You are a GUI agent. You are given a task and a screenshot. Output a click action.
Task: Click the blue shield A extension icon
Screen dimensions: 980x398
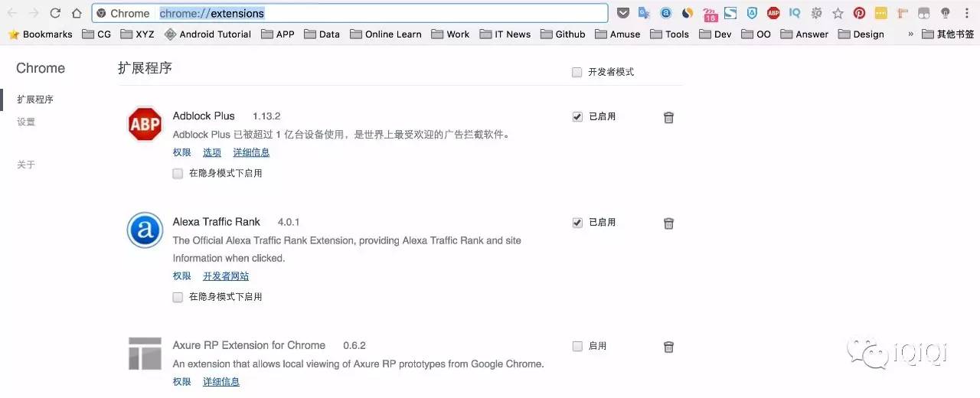tap(752, 13)
